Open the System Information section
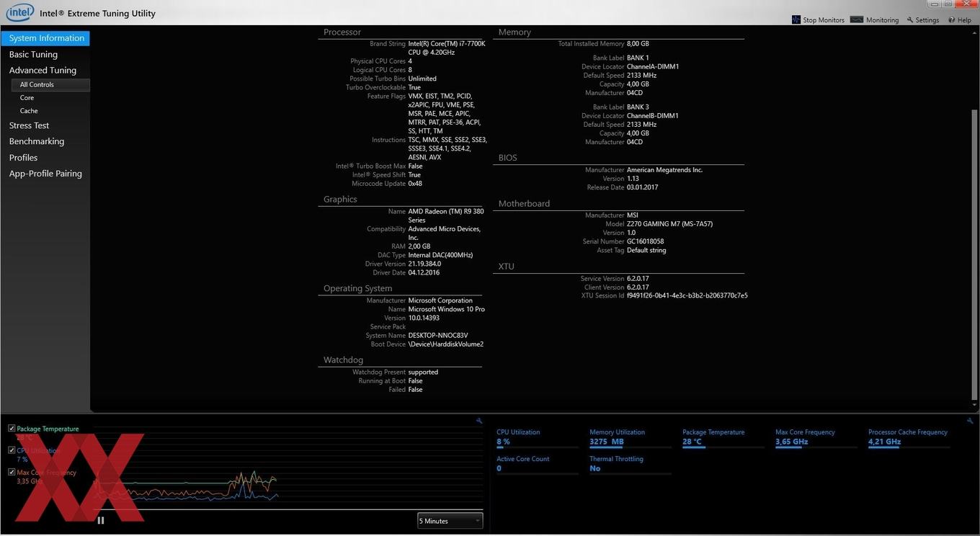The width and height of the screenshot is (980, 536). [45, 38]
